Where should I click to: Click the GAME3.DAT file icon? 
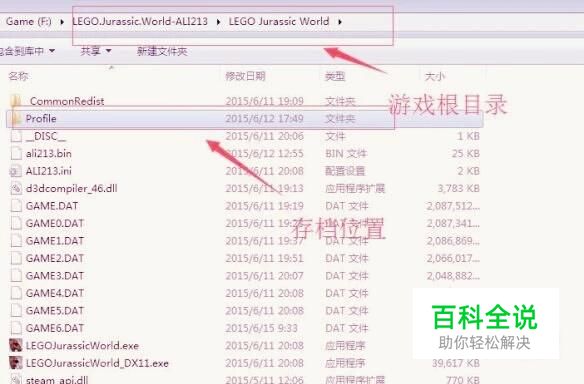click(16, 276)
